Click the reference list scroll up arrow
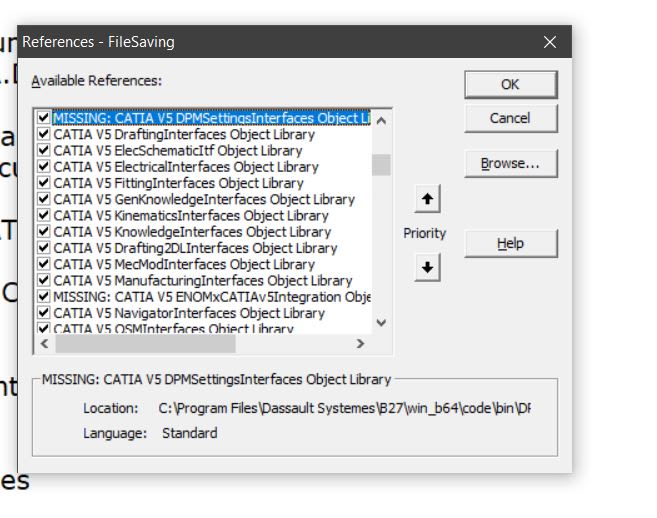Viewport: 657px width, 518px height. [381, 121]
